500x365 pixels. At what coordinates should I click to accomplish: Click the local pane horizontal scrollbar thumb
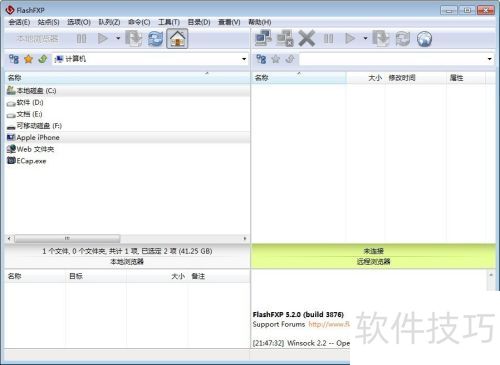67,238
